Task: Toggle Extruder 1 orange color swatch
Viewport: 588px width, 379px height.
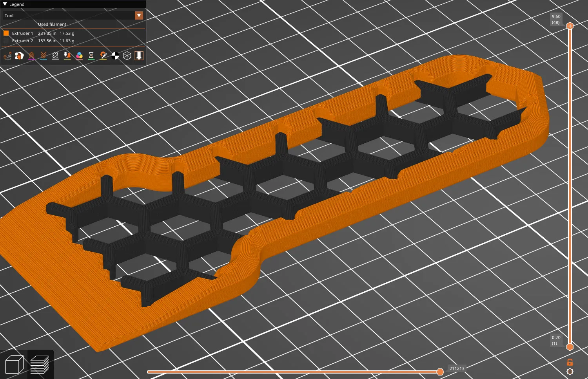Action: (6, 33)
